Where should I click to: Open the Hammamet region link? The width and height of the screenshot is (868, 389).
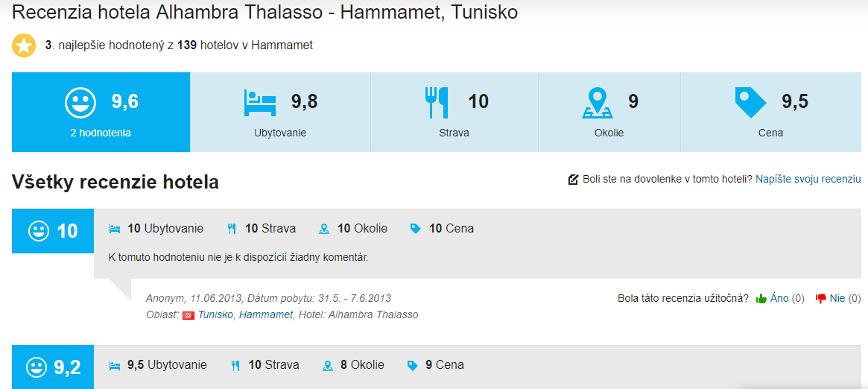click(x=266, y=315)
